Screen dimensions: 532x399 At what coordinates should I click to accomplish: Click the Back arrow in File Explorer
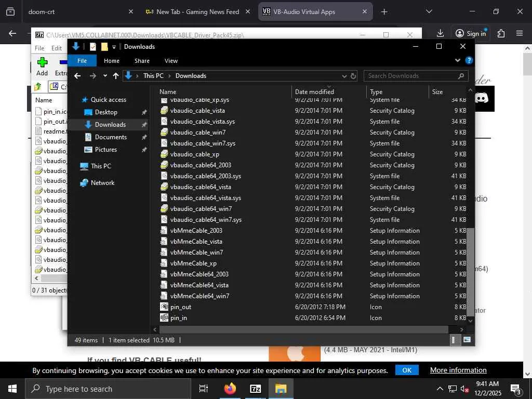point(77,76)
